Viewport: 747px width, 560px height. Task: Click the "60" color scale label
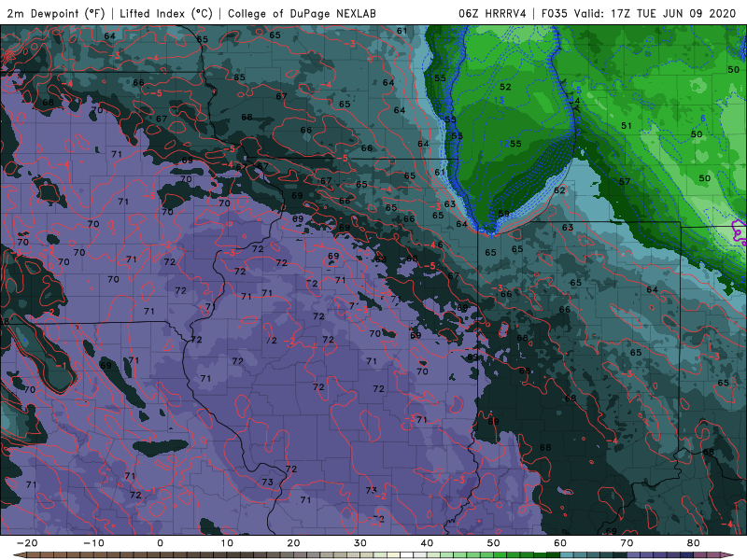(560, 543)
